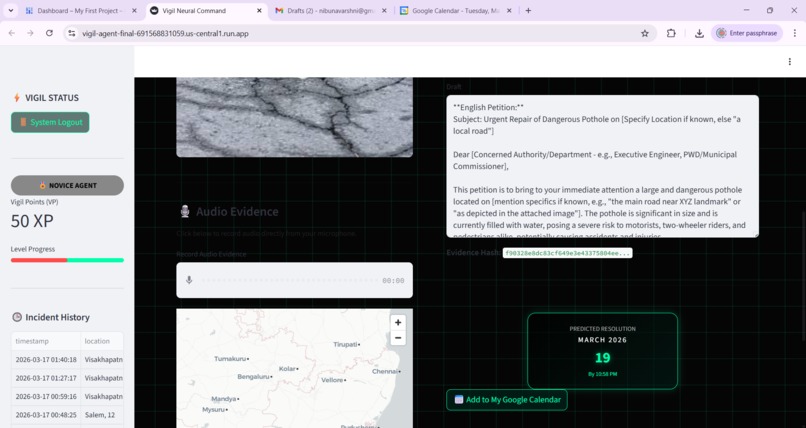Close the Dashboard tab
The height and width of the screenshot is (428, 806).
(134, 10)
